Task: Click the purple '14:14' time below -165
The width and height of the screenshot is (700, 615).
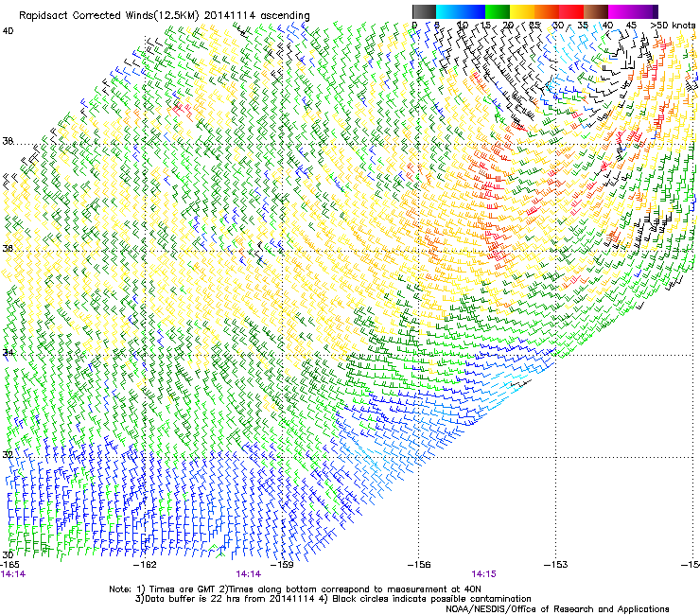Action: pyautogui.click(x=13, y=574)
